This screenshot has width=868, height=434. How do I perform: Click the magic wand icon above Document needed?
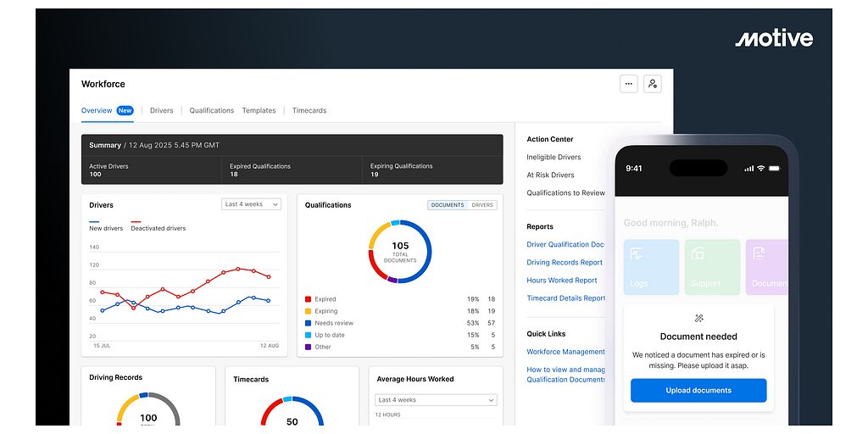tap(698, 319)
